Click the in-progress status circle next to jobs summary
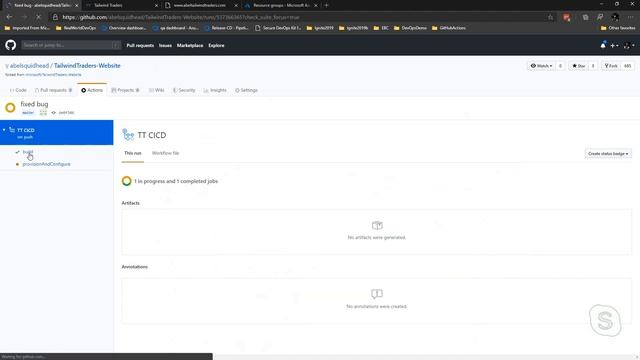The width and height of the screenshot is (640, 360). tap(127, 181)
